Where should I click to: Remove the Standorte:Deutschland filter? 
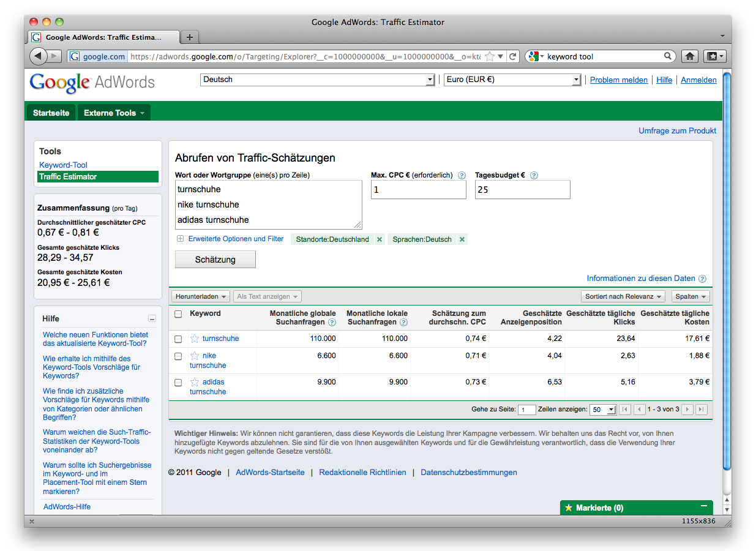point(380,239)
